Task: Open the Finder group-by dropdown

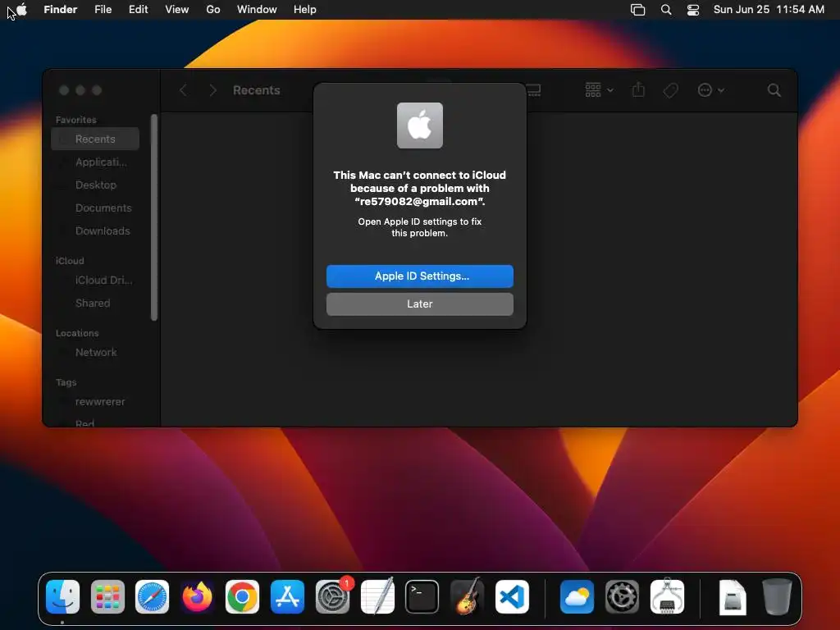Action: pos(599,90)
